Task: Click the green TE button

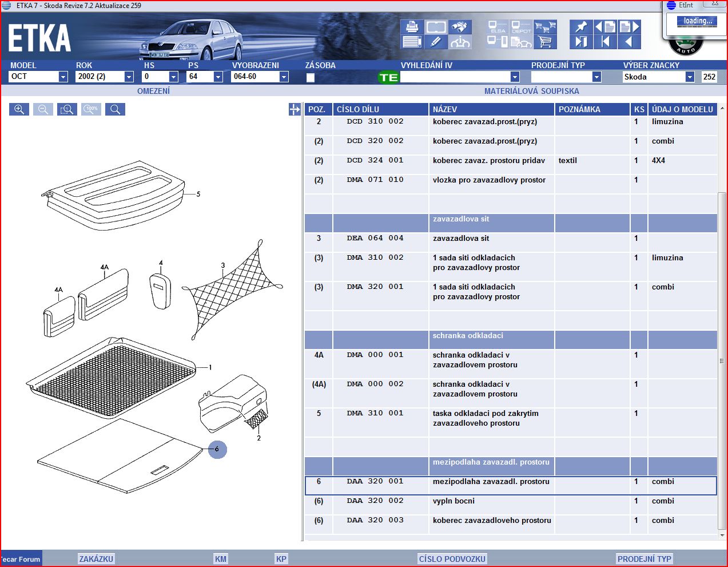Action: (388, 77)
